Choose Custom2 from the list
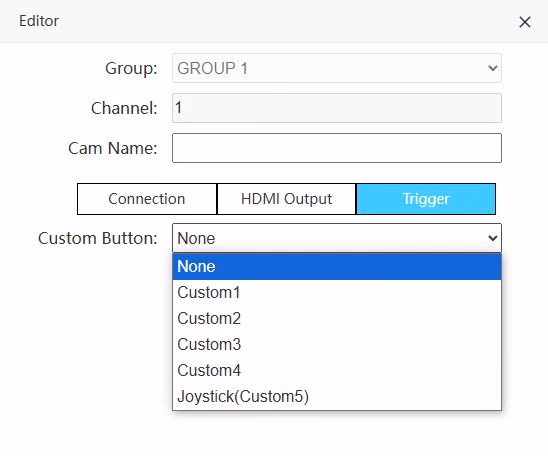The image size is (548, 456). tap(337, 318)
